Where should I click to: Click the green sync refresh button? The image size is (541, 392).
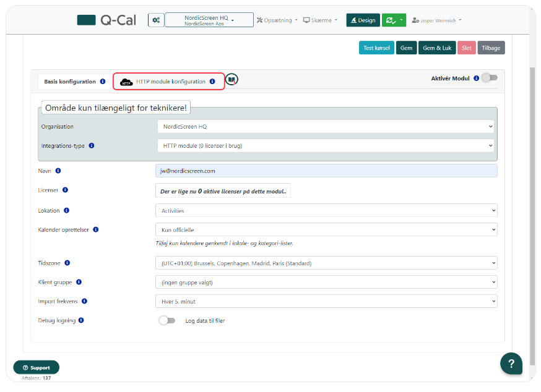pos(390,20)
